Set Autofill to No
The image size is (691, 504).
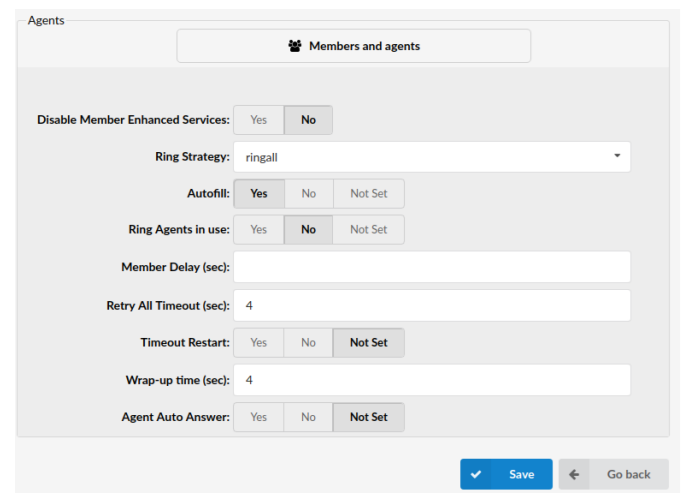[308, 194]
